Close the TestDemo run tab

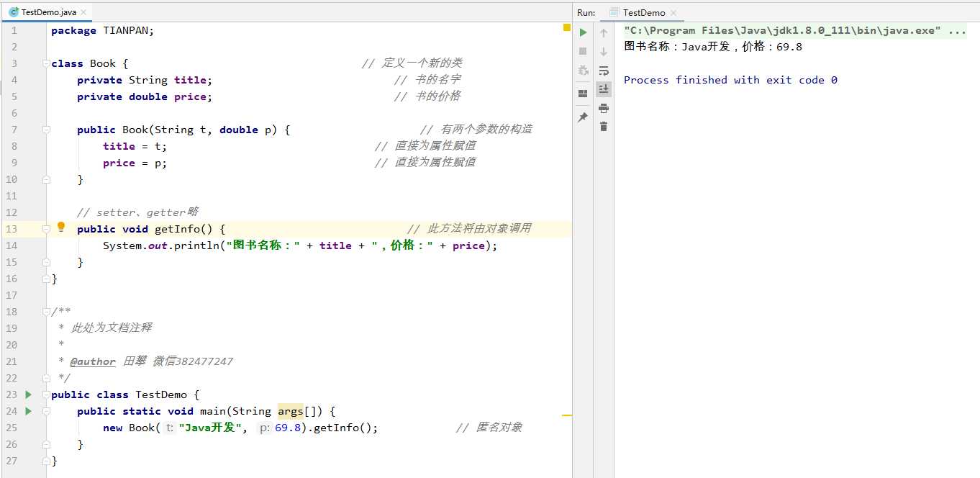coord(673,13)
